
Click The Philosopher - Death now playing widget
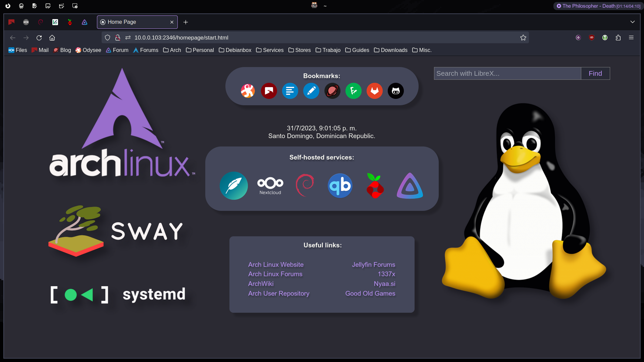[598, 6]
